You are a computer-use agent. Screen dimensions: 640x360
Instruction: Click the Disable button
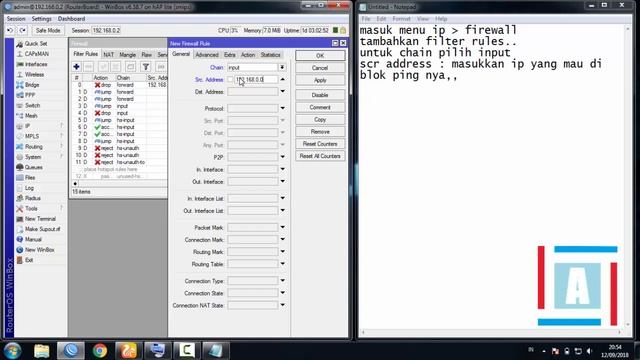320,95
